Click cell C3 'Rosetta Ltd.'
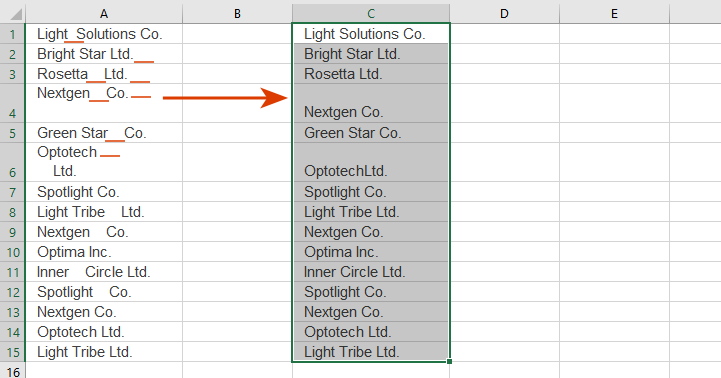This screenshot has width=721, height=378. [x=371, y=74]
